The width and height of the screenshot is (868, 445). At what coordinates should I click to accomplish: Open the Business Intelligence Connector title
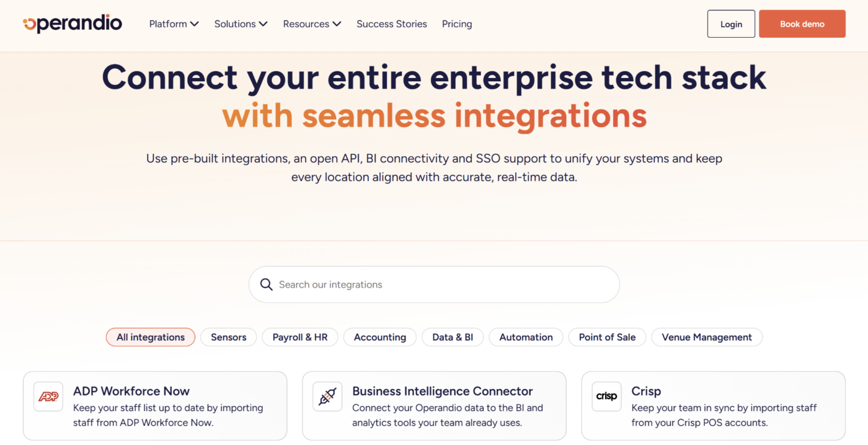pyautogui.click(x=443, y=391)
